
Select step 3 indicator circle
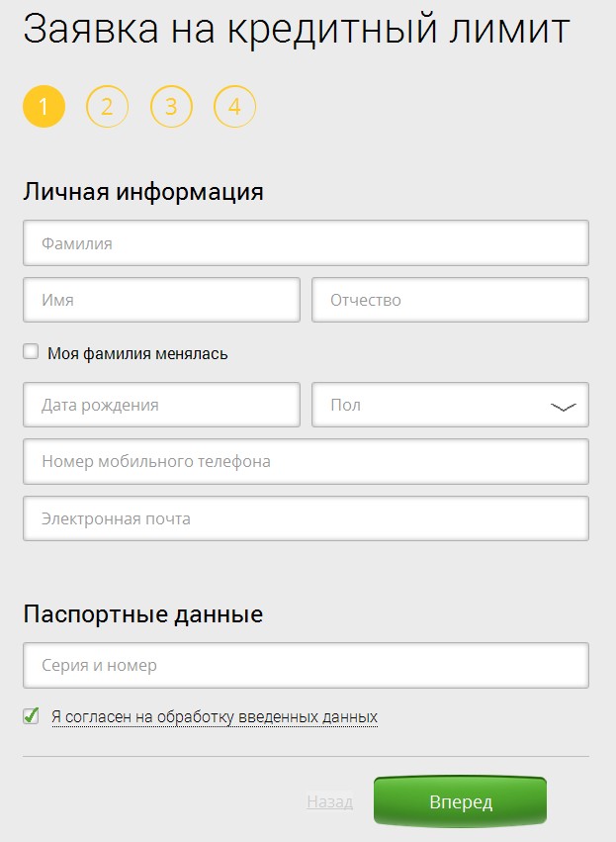pyautogui.click(x=171, y=107)
